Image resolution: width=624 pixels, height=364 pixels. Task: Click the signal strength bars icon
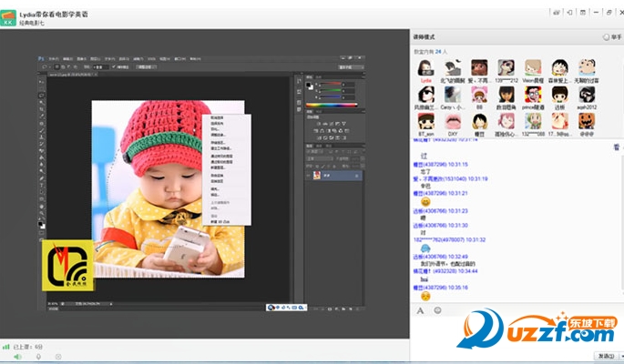[5, 347]
